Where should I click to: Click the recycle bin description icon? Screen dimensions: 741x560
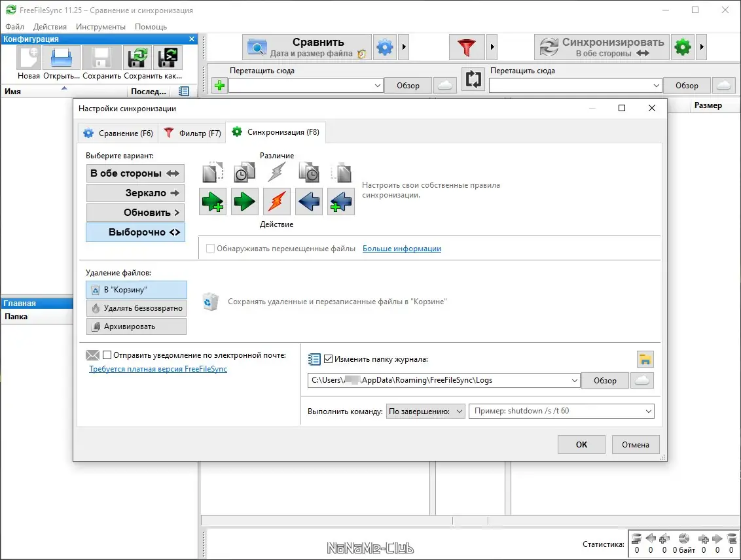tap(210, 302)
